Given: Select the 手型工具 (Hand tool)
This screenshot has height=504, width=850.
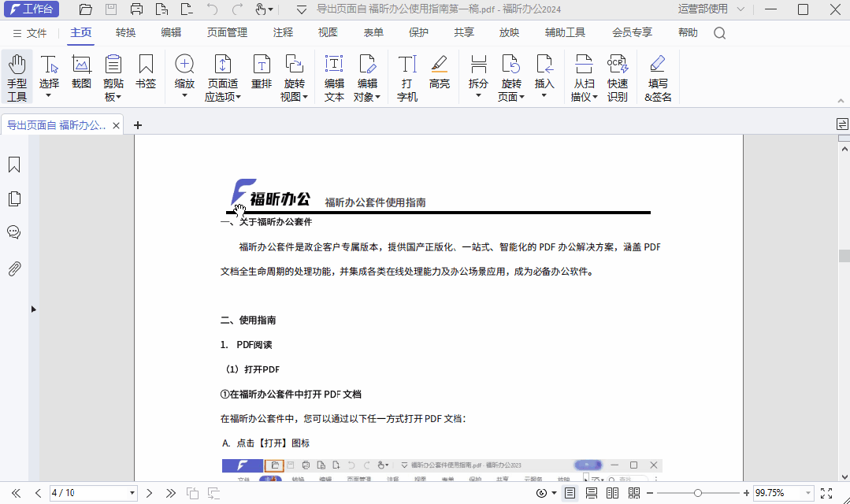Looking at the screenshot, I should pyautogui.click(x=17, y=75).
